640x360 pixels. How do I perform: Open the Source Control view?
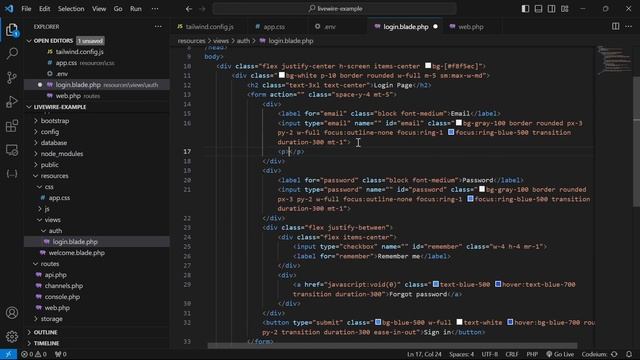pos(12,78)
